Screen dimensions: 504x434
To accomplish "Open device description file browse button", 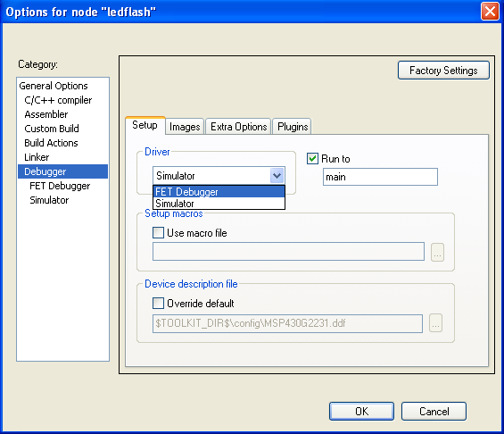I will [435, 323].
